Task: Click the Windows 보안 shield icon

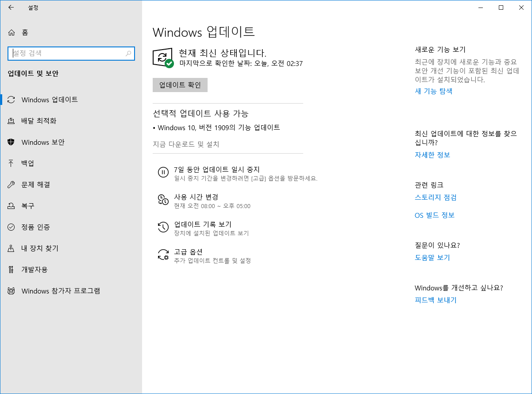Action: pyautogui.click(x=12, y=142)
